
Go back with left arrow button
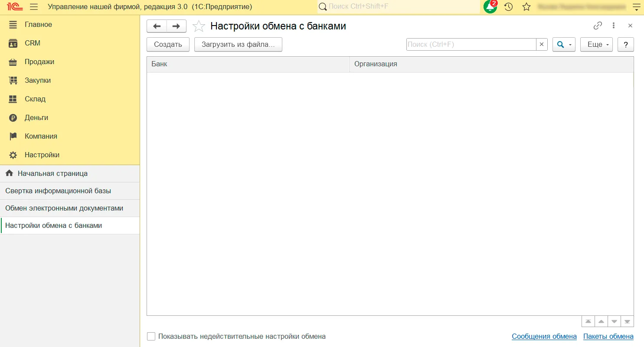click(x=157, y=26)
